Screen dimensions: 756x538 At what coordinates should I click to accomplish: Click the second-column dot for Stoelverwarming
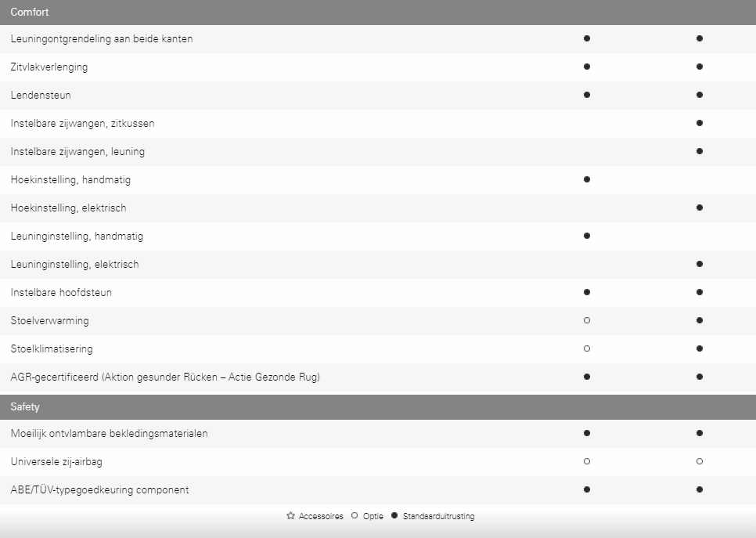pyautogui.click(x=700, y=320)
